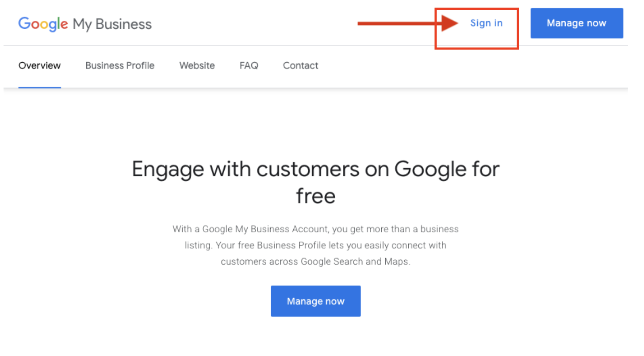Click the header Manage now button
Viewport: 644px width, 356px height.
[577, 23]
